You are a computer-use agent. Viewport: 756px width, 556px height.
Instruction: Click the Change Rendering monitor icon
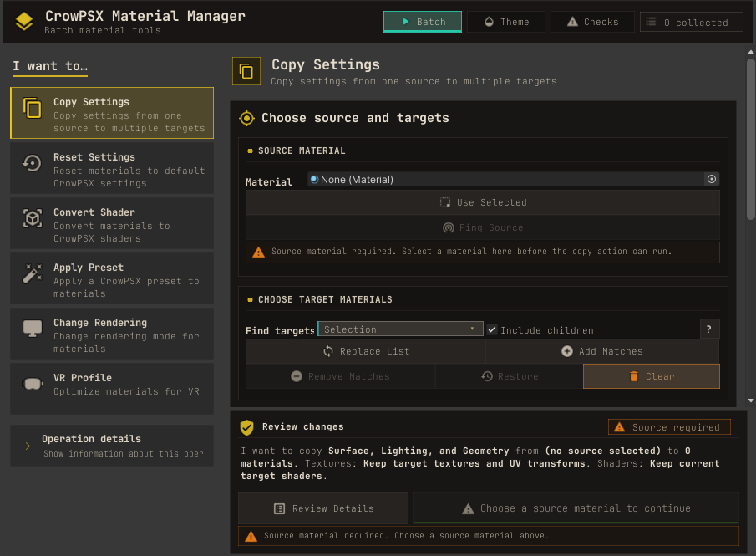point(33,329)
